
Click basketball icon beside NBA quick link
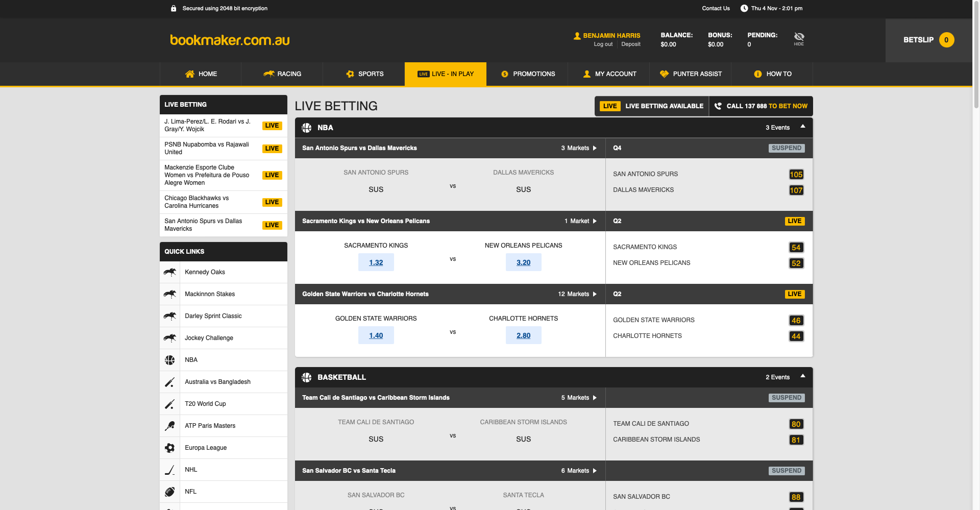pos(170,360)
